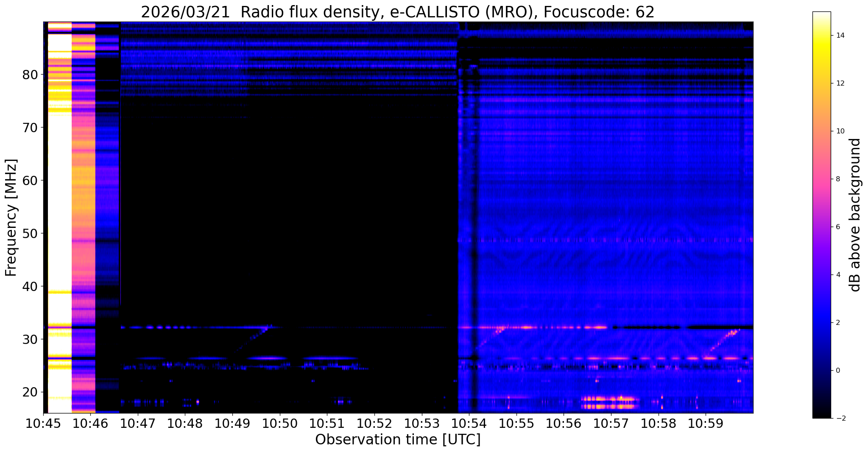868x452 pixels.
Task: Click the 10:48 time tick label
Action: [x=185, y=423]
